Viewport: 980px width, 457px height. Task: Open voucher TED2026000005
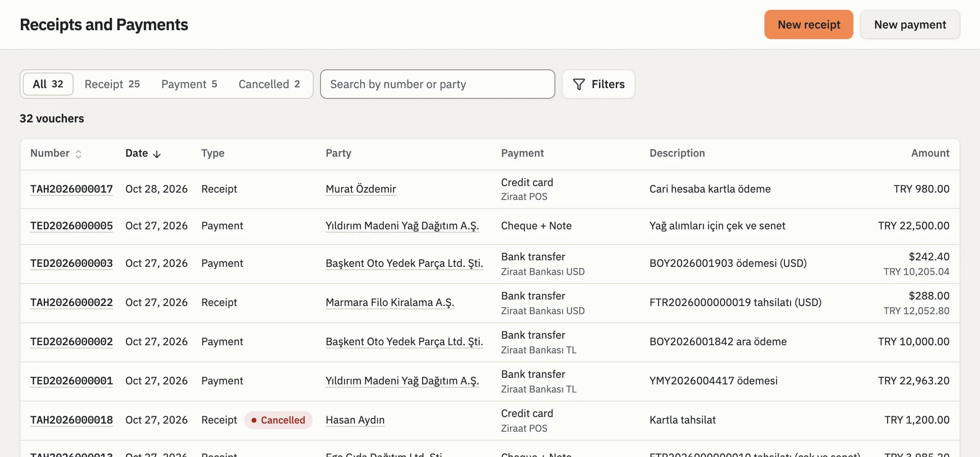(x=71, y=226)
